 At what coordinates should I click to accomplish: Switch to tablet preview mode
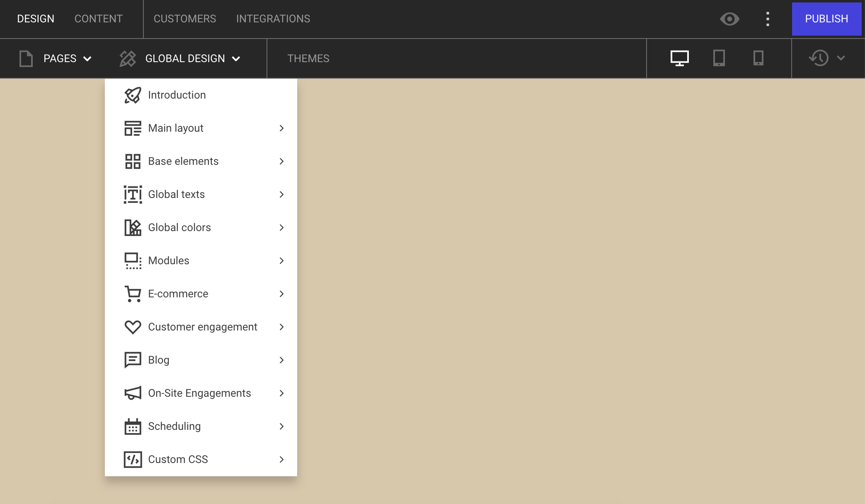719,58
